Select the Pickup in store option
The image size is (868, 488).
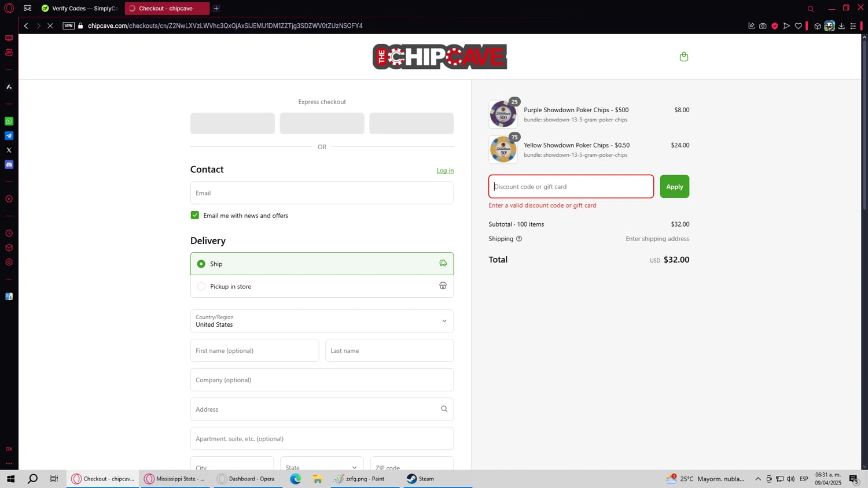(x=322, y=286)
